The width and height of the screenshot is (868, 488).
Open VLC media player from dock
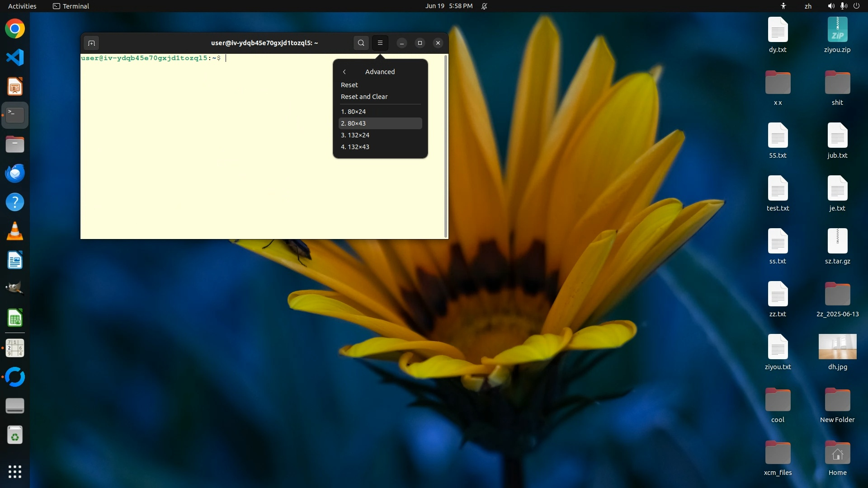(x=15, y=231)
